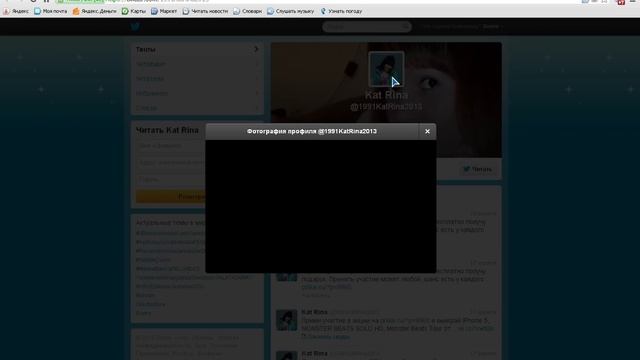Click the Twitter search field
640x360 pixels.
pos(367,27)
